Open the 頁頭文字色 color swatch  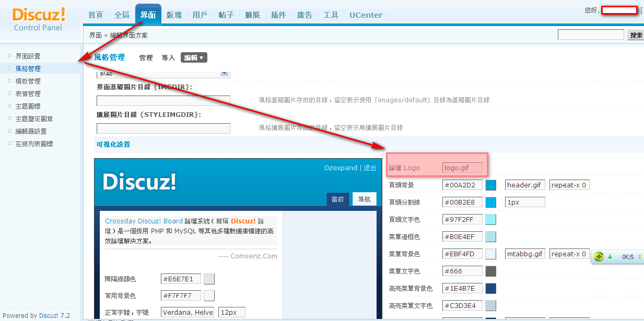tap(490, 219)
